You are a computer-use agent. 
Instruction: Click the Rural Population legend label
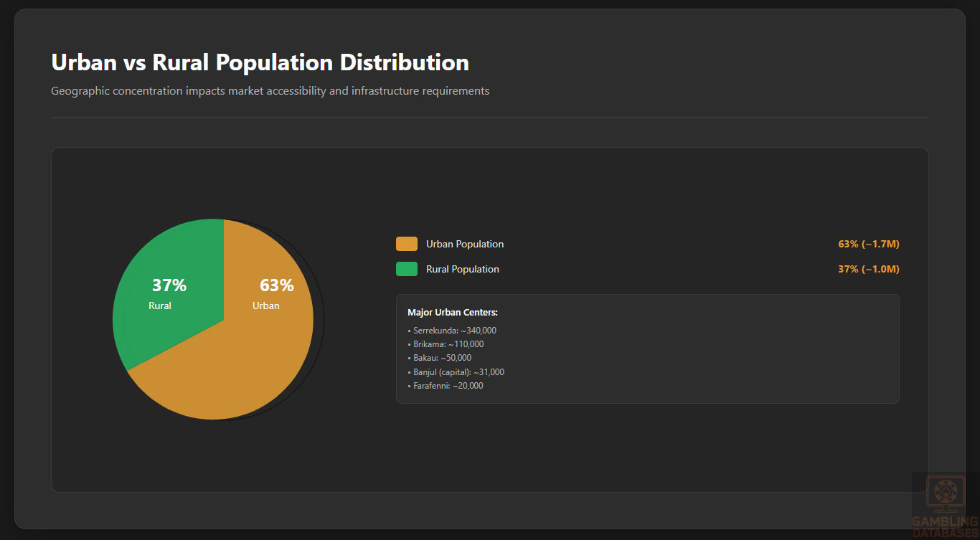click(463, 269)
